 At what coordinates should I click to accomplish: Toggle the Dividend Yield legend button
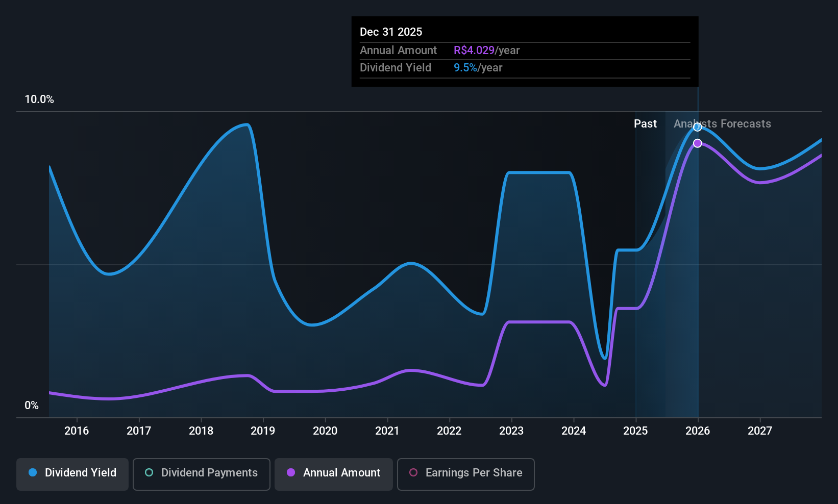(x=72, y=474)
